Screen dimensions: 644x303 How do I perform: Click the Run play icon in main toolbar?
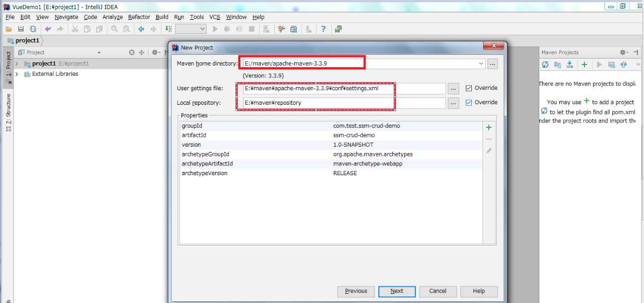[215, 29]
